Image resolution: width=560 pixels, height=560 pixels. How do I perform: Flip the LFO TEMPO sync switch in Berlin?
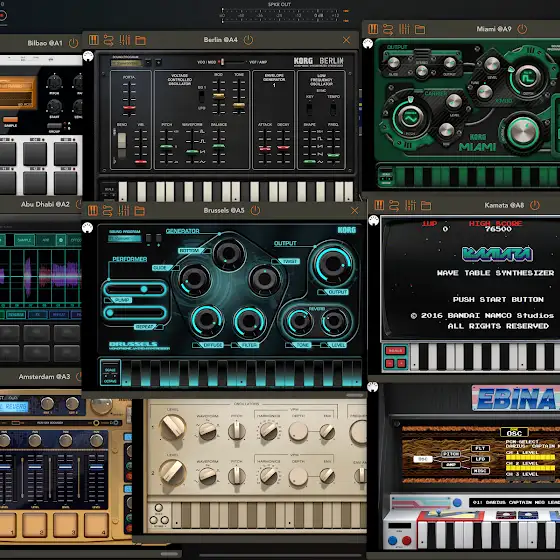coord(333,109)
